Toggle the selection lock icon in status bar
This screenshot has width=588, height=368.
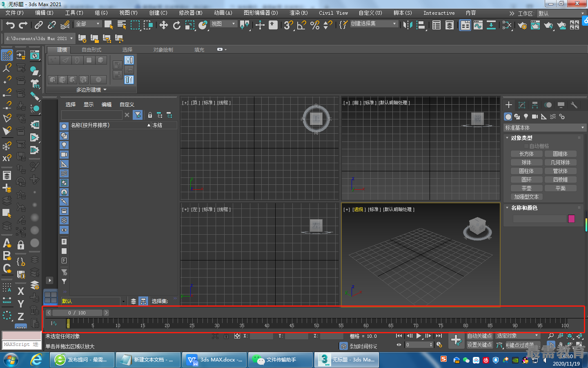pyautogui.click(x=226, y=336)
